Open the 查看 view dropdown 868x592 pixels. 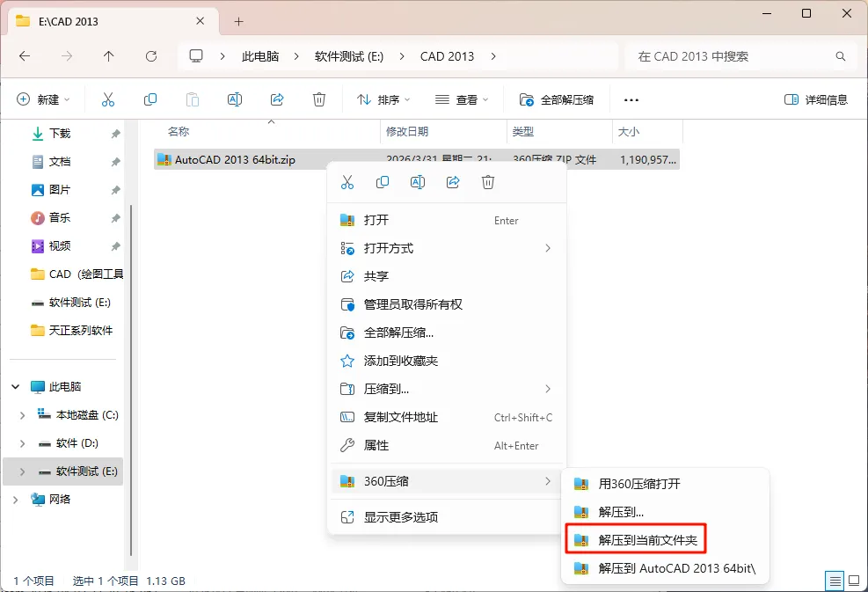tap(462, 99)
